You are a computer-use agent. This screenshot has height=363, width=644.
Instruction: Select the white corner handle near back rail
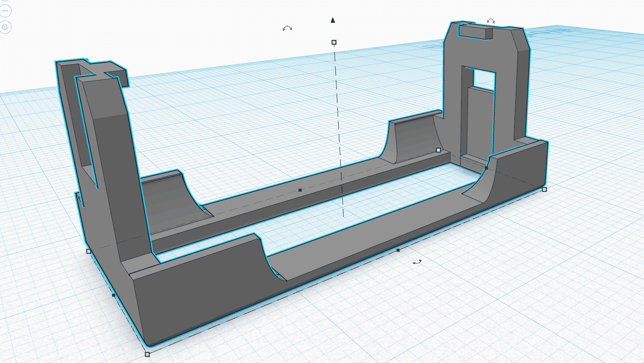coord(438,150)
